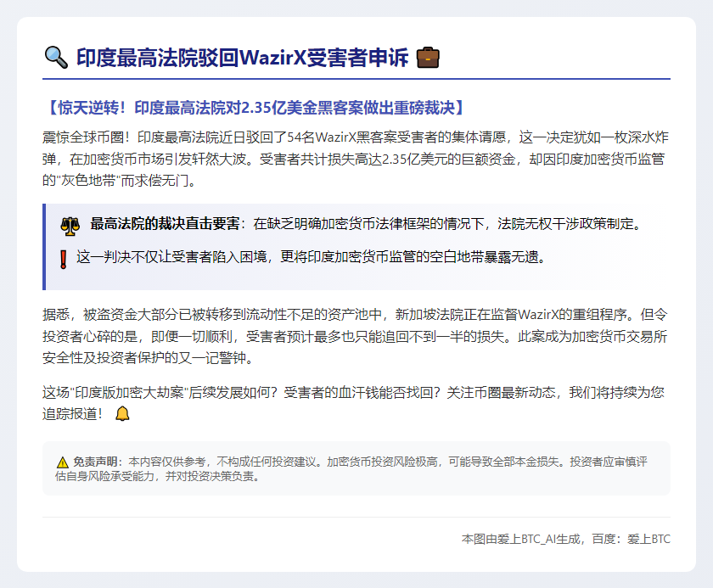Click the bold label 免责声明

(x=95, y=462)
